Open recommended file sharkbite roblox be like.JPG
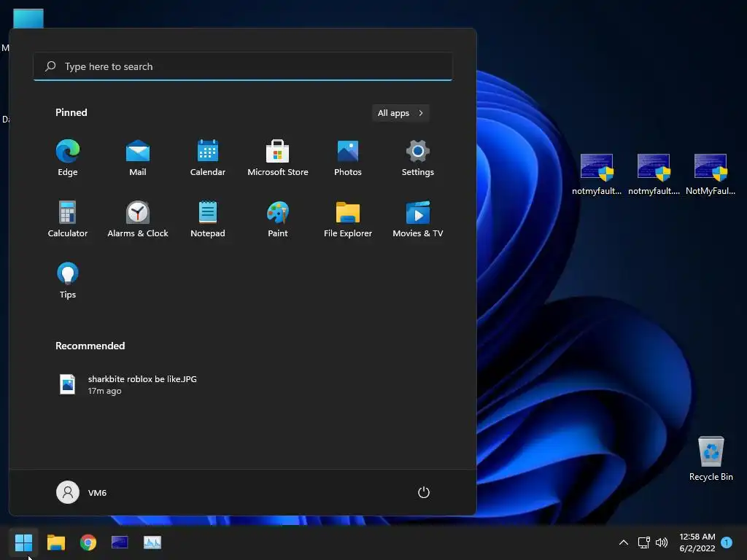The width and height of the screenshot is (747, 560). pos(128,384)
